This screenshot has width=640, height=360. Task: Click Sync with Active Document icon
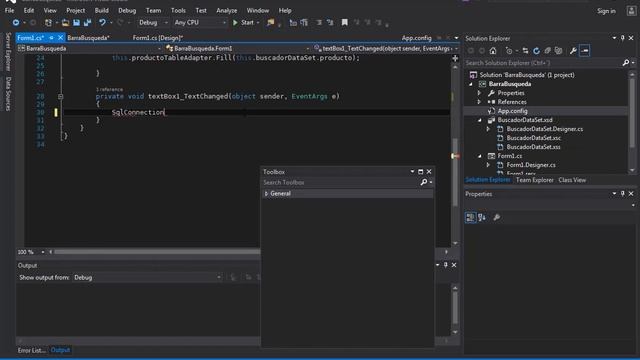pyautogui.click(x=525, y=51)
